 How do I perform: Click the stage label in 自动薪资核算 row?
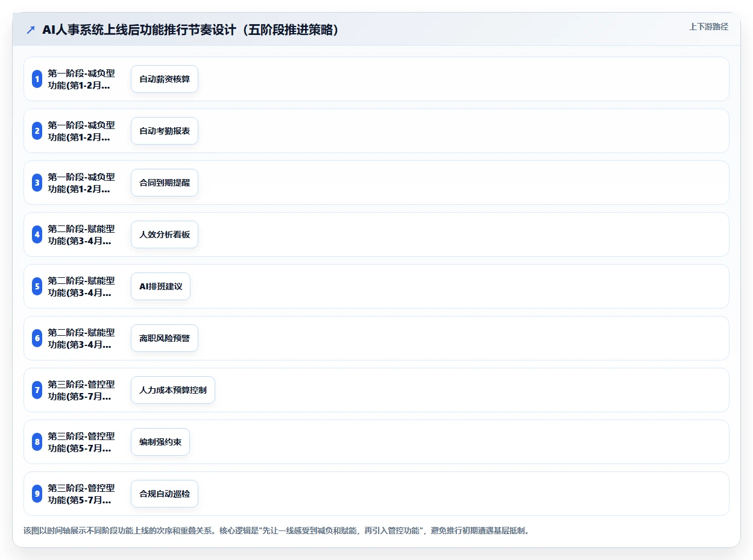(81, 79)
